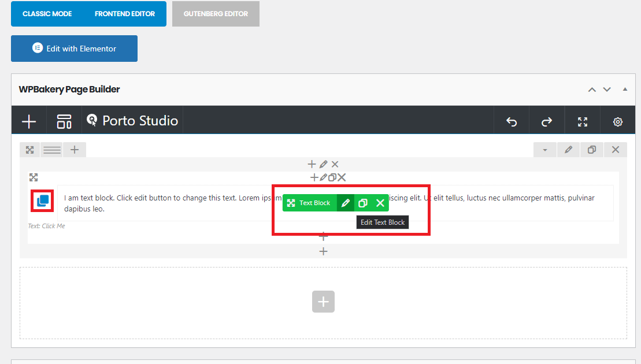This screenshot has height=364, width=641.
Task: Click the 'Text: Click Me' label
Action: pyautogui.click(x=46, y=226)
